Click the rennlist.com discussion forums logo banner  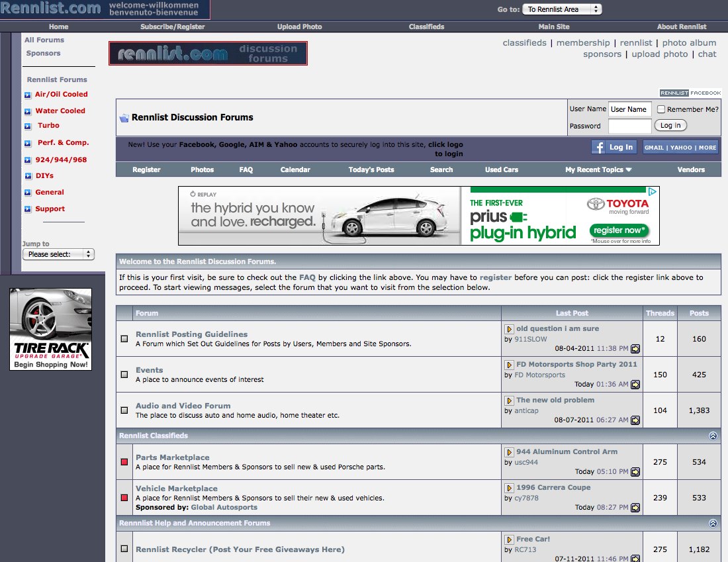[x=208, y=54]
